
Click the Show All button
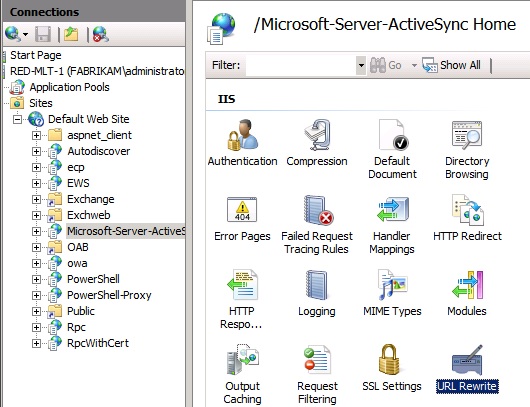(451, 65)
